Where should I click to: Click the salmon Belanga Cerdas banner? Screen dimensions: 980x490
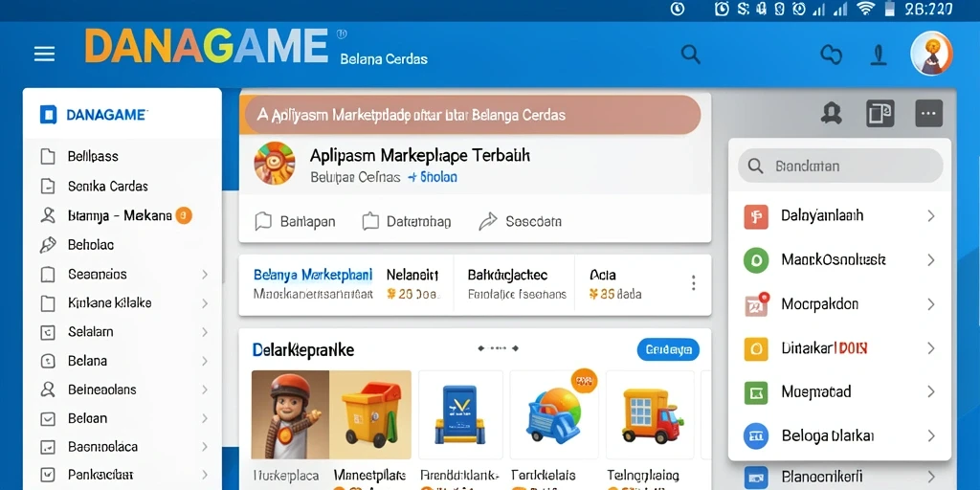tap(470, 115)
